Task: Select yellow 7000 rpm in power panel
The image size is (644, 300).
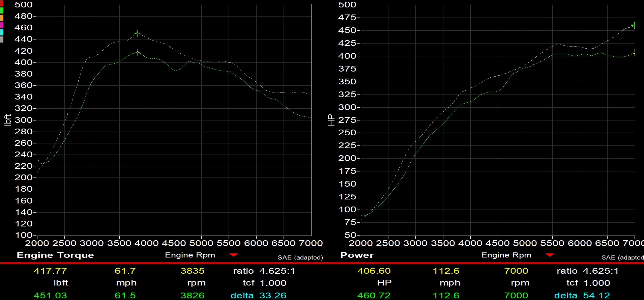Action: tap(516, 271)
